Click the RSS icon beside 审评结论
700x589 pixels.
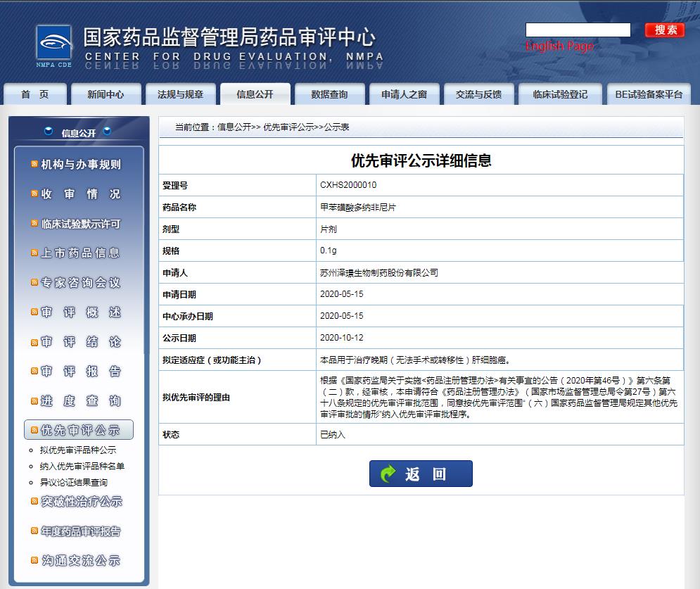[34, 343]
